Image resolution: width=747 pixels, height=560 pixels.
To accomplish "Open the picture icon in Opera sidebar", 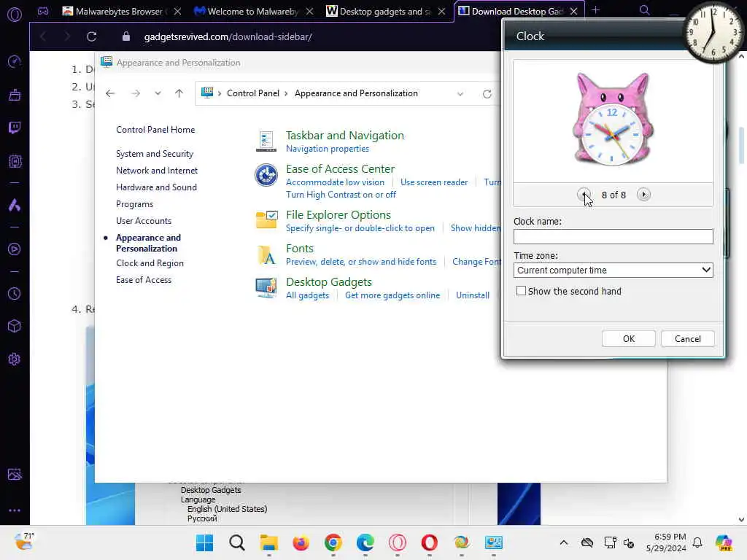I will 15,474.
